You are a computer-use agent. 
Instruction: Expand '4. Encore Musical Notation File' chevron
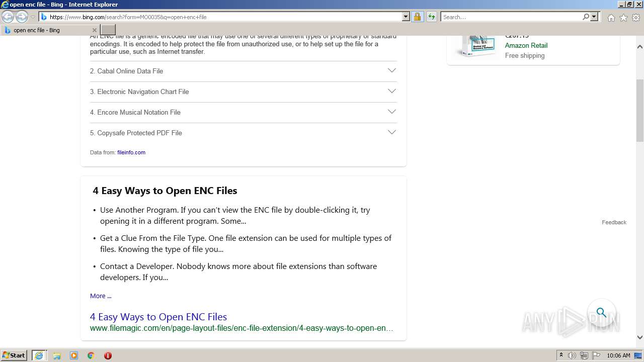[x=392, y=112]
